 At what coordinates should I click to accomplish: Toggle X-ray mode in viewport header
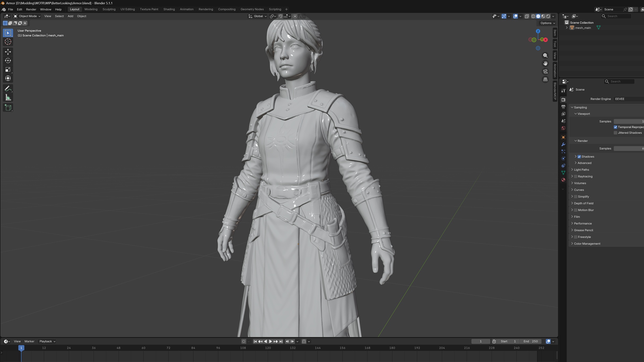point(527,16)
